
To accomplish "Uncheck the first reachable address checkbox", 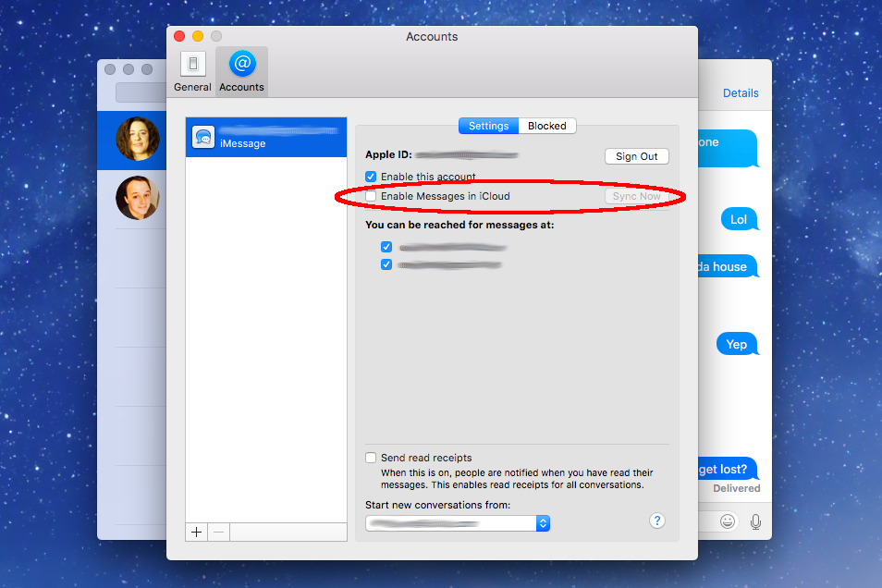I will point(386,247).
